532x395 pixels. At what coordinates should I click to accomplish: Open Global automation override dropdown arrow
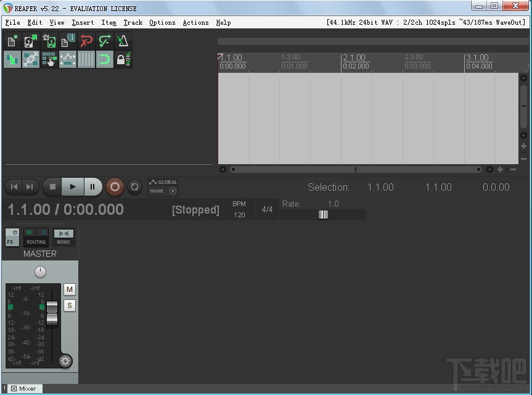173,191
